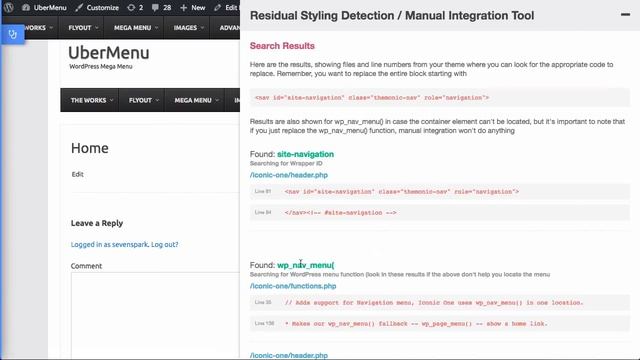Open /iconic-one/header.php under site-navigation result
The image size is (640, 360).
[x=289, y=175]
